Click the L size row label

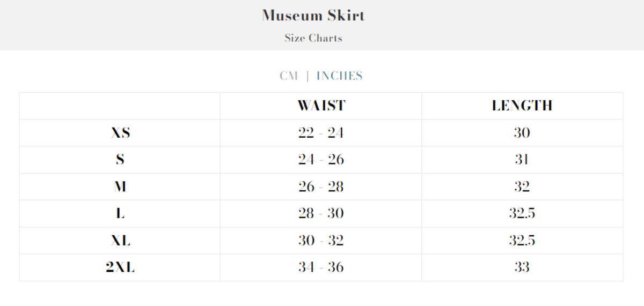[120, 214]
